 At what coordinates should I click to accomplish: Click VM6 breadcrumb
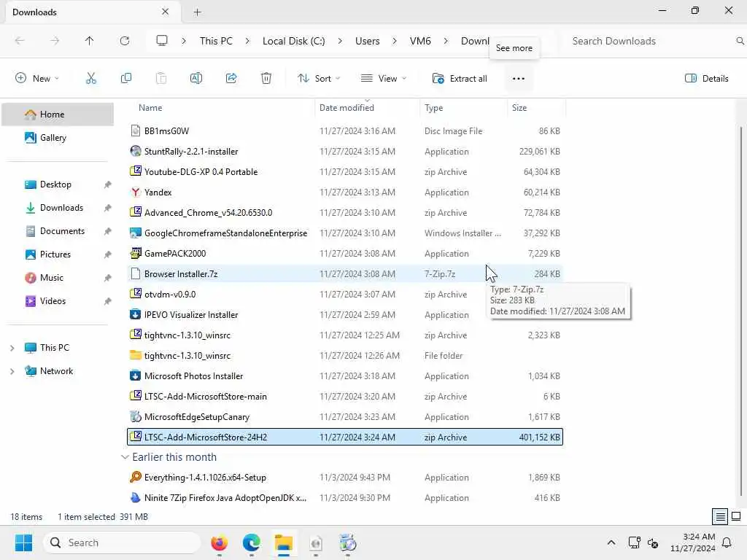420,41
